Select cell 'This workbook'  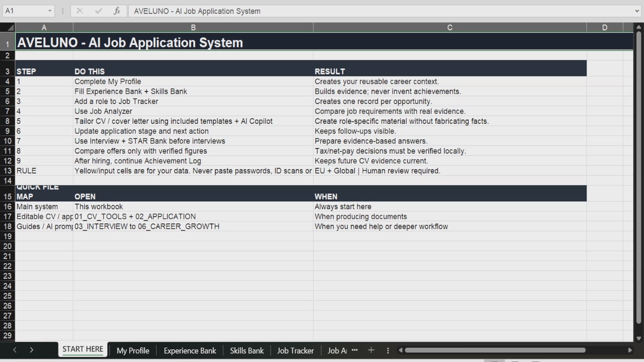(193, 206)
